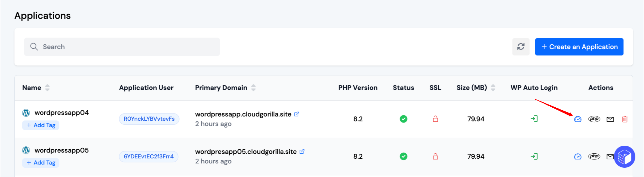
Task: Add a tag to wordpressapp04
Action: click(41, 125)
